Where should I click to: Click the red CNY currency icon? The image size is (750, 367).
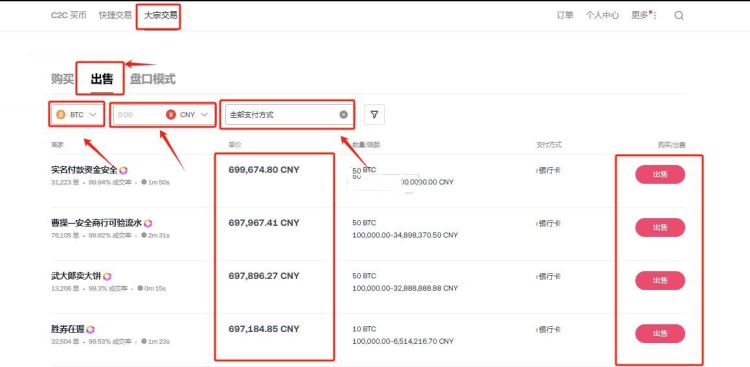[171, 114]
